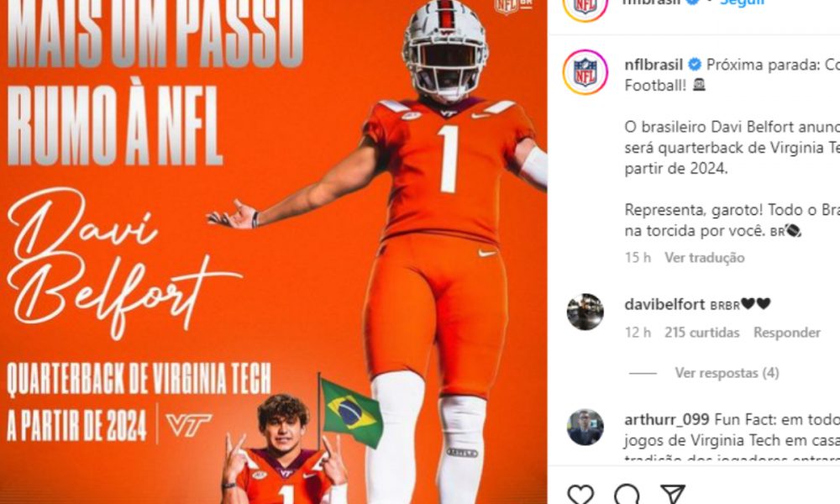Like the post with the heart icon

point(580,493)
